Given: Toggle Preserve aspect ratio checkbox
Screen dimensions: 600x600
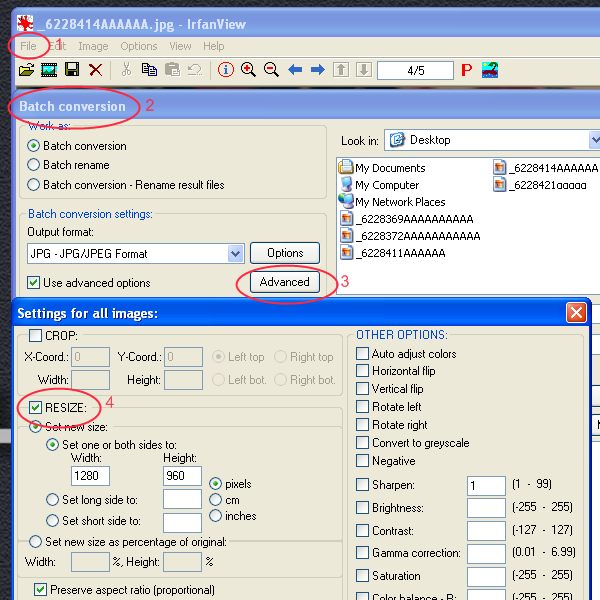Looking at the screenshot, I should point(41,590).
